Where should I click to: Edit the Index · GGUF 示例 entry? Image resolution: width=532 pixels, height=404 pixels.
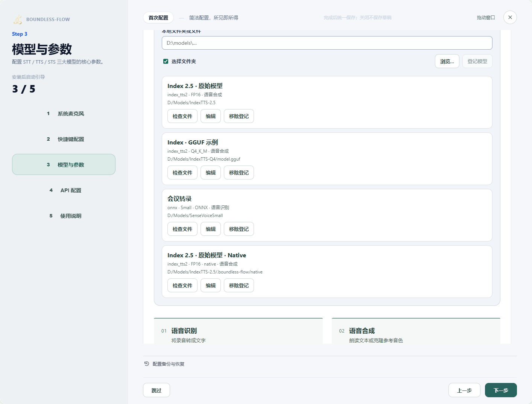point(211,173)
